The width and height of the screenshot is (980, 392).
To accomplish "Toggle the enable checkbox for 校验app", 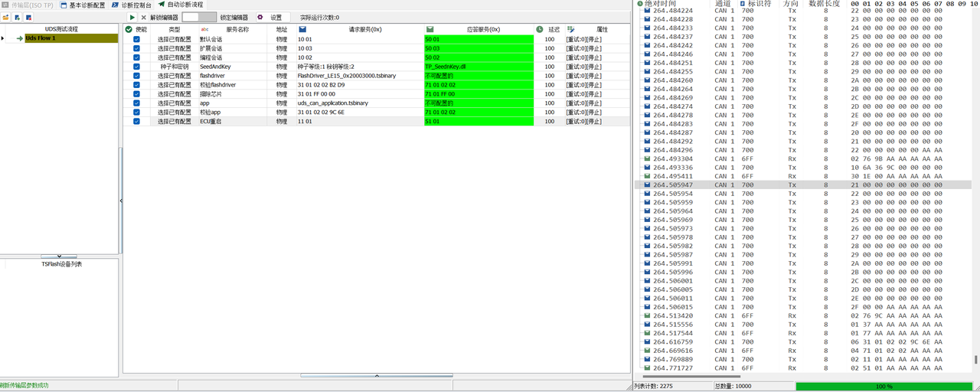I will tap(136, 113).
